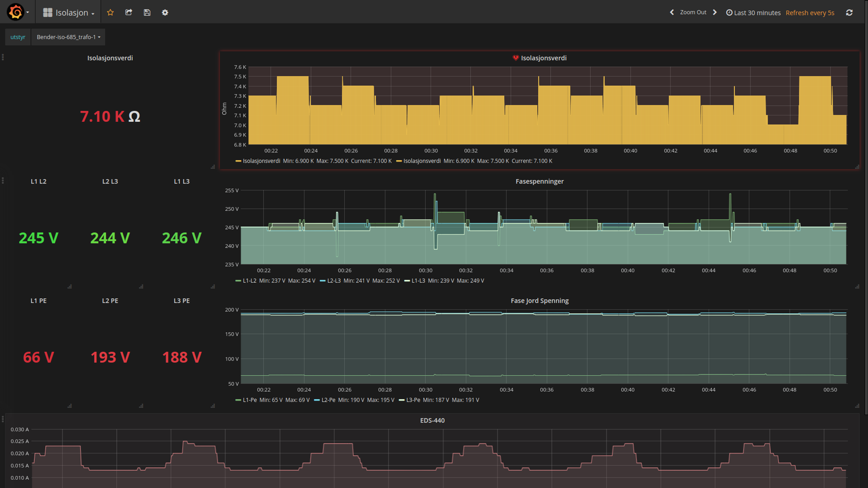Open the L1 L3 panel title
The height and width of the screenshot is (488, 868).
pos(181,181)
